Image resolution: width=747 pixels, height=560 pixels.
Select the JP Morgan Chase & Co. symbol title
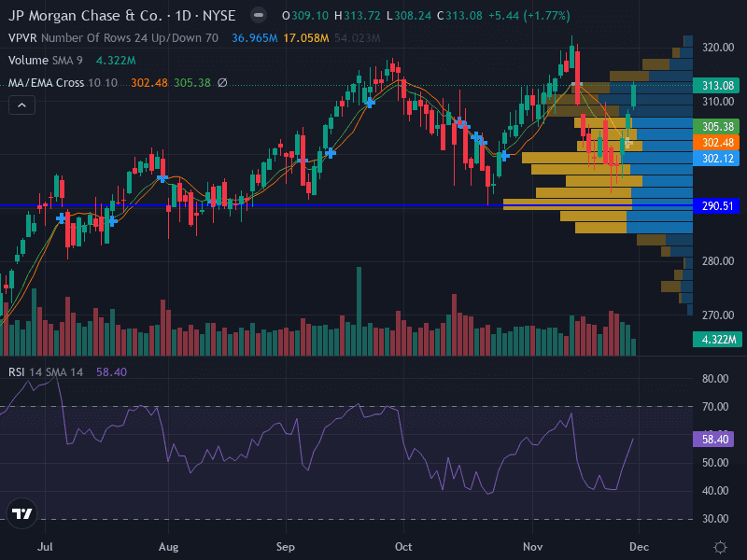(122, 16)
